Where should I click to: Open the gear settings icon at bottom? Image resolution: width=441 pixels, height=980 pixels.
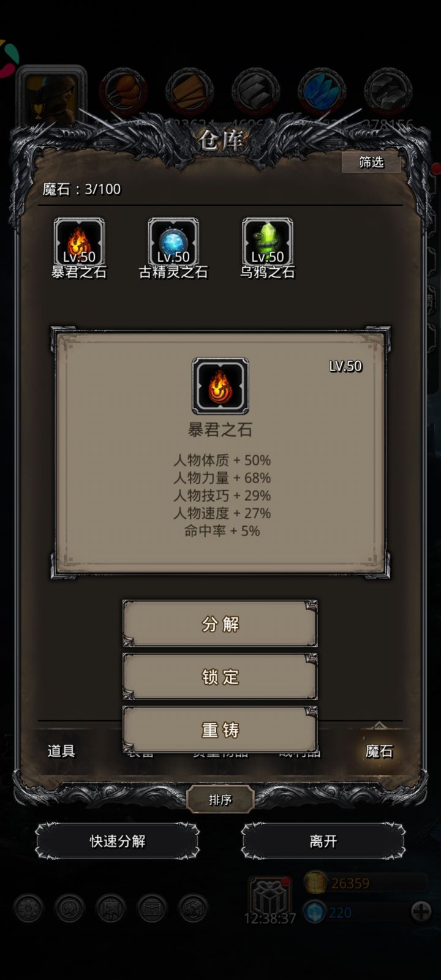28,909
